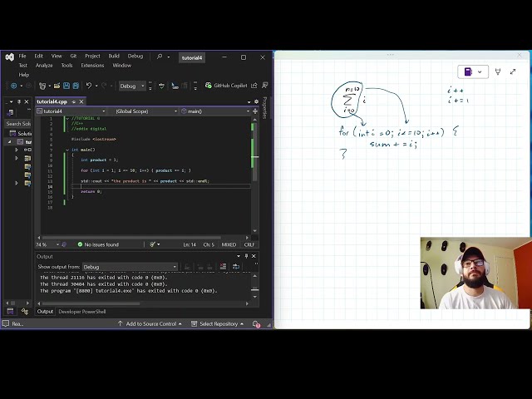Open the tutorial4 project scope dropdown
Image resolution: width=532 pixels, height=399 pixels.
coord(71,111)
